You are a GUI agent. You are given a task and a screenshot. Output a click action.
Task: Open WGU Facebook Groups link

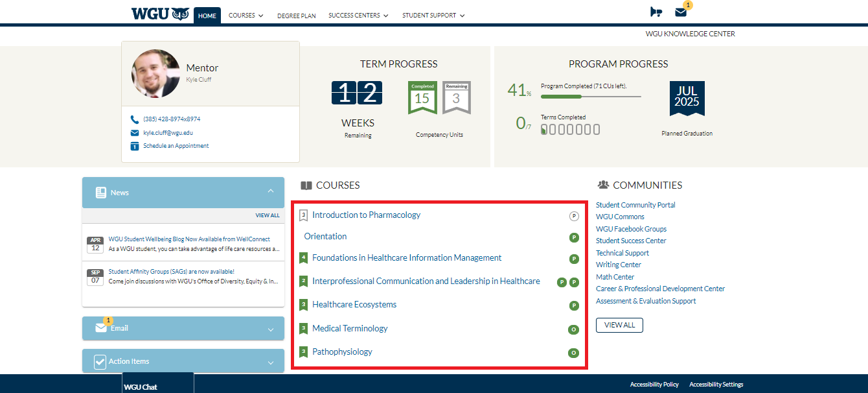(x=631, y=229)
